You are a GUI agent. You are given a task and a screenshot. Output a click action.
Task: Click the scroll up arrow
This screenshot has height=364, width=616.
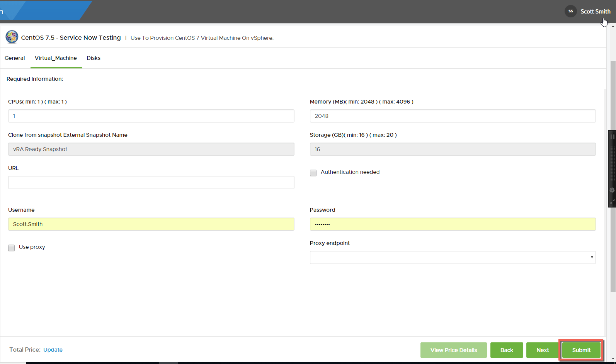(613, 26)
